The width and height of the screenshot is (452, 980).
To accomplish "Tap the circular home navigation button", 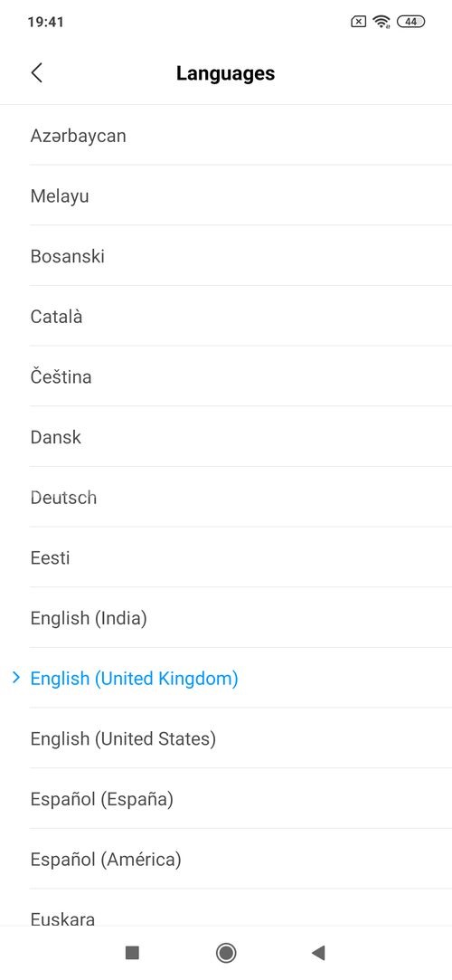I will coord(226,953).
